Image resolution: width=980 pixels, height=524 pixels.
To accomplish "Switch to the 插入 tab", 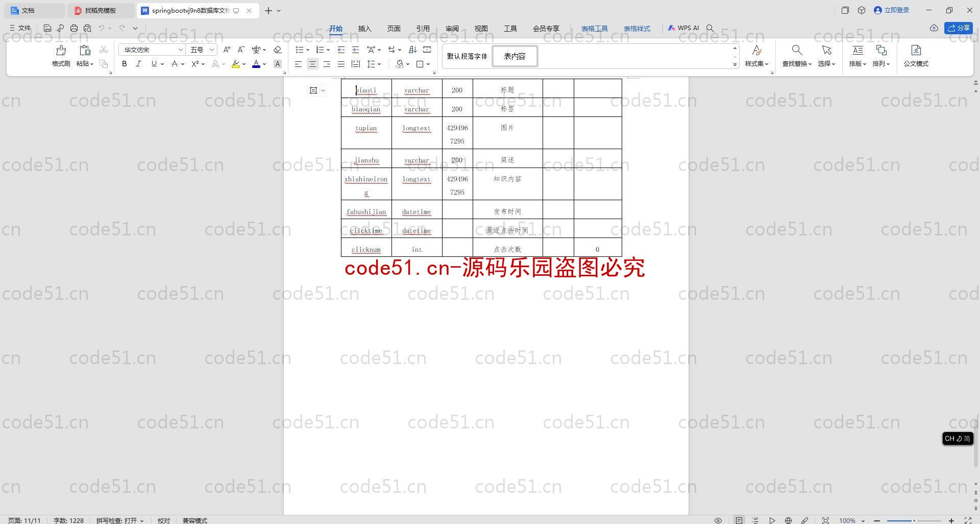I will pyautogui.click(x=364, y=29).
